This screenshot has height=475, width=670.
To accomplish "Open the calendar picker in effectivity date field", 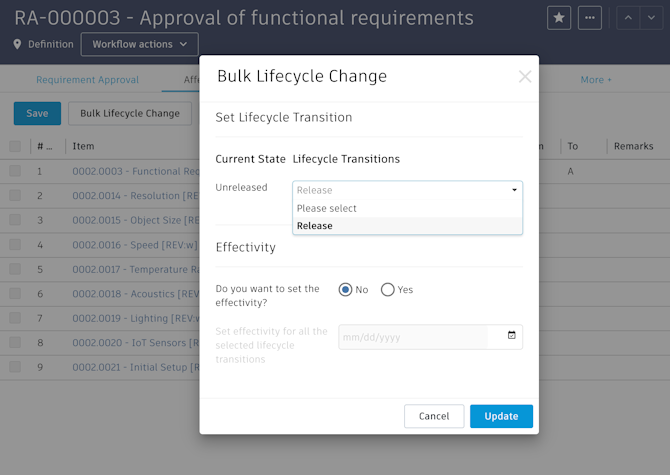I will tap(512, 336).
